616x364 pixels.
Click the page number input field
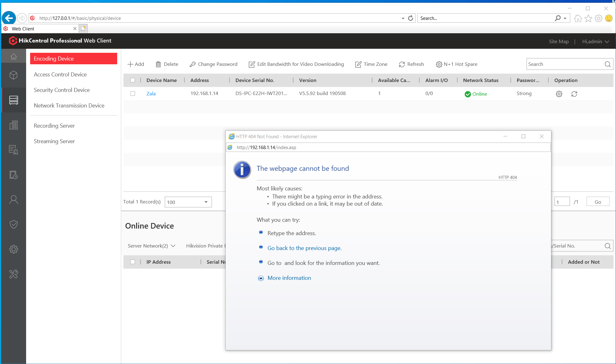[x=562, y=202]
